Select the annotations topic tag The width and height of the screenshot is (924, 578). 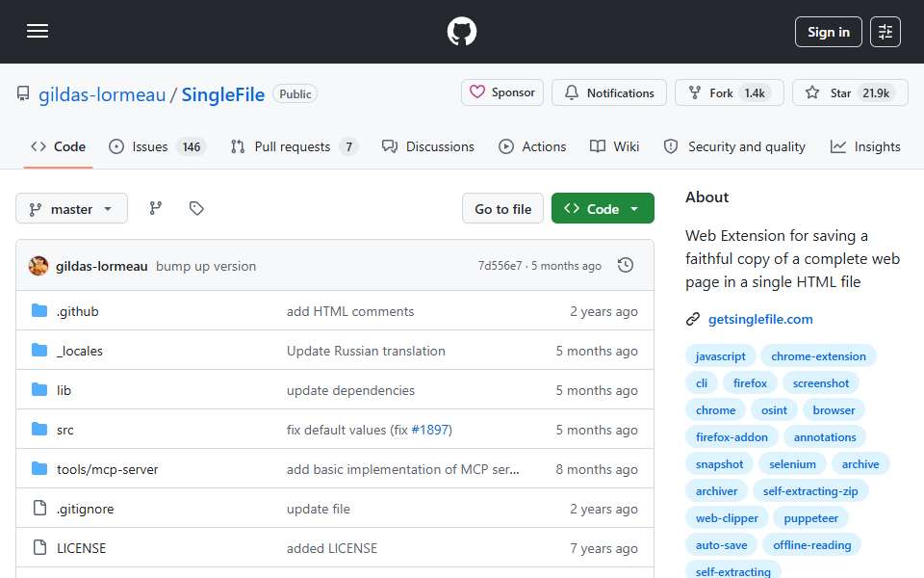[825, 437]
